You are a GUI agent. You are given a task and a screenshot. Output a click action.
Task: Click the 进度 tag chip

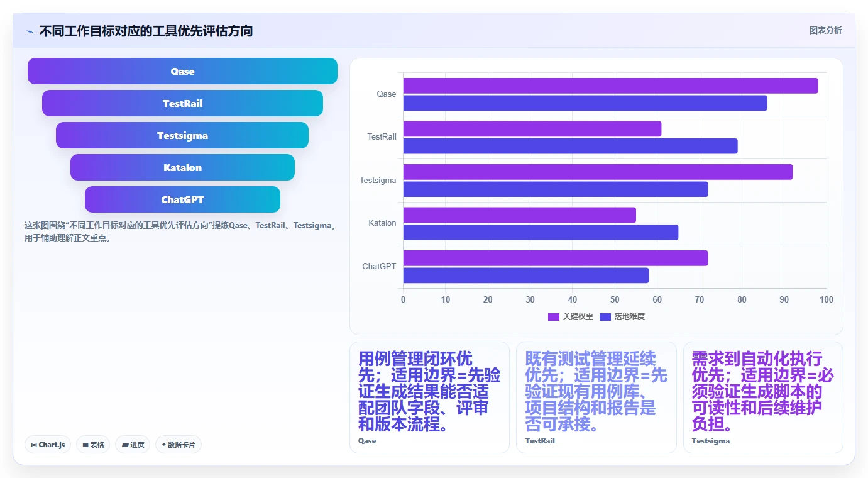pos(133,445)
